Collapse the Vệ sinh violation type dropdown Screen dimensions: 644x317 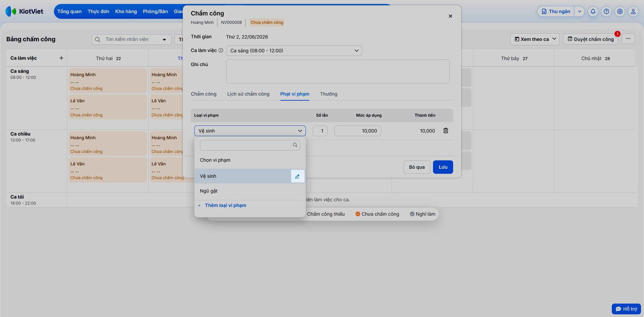point(250,131)
